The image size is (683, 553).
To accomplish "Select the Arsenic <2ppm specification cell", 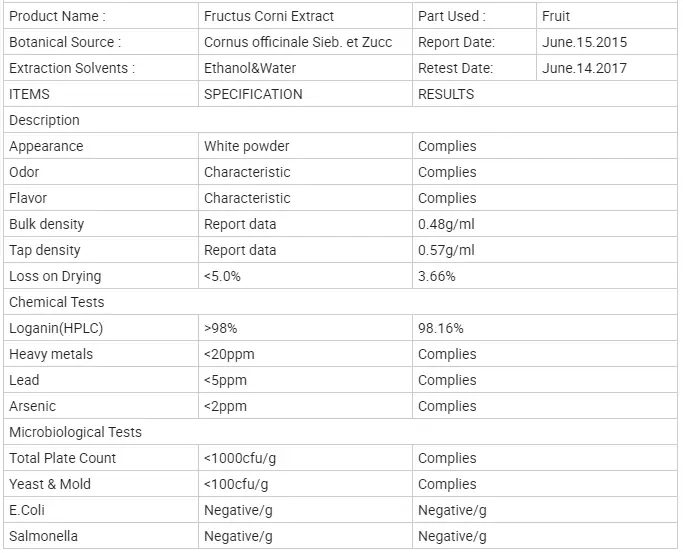I will pos(225,406).
